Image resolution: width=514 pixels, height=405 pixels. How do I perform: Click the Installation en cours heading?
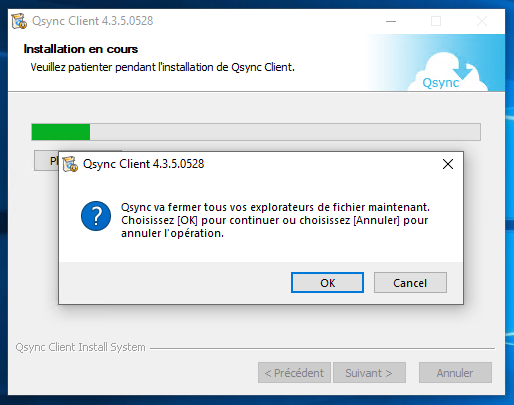point(81,49)
